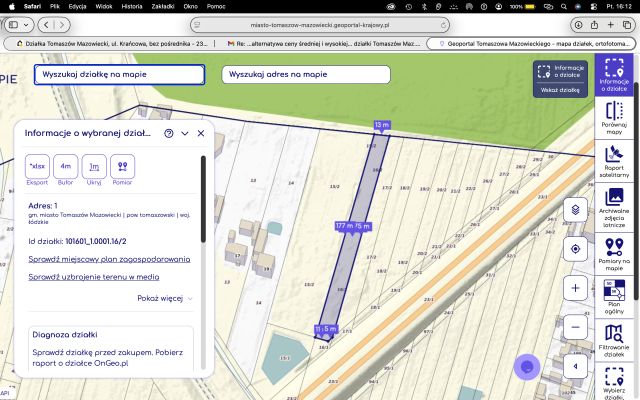Open Sprawdź miejscowy plan zagospodarowania link
640x400 pixels.
tap(109, 259)
